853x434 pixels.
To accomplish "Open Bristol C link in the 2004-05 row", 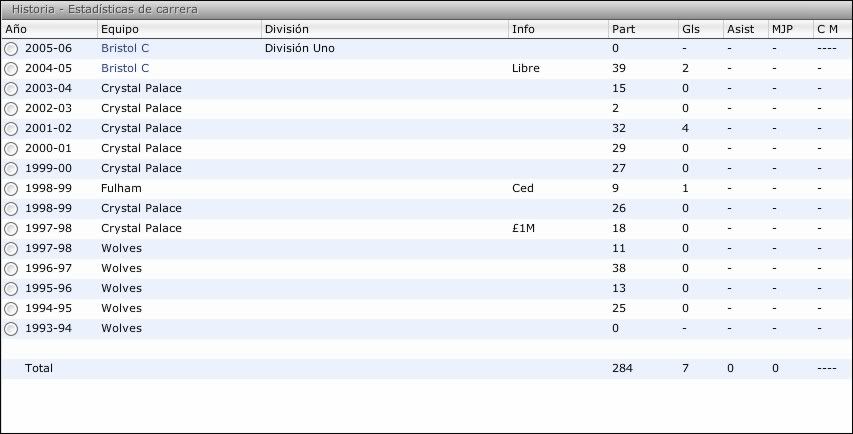I will coord(125,68).
